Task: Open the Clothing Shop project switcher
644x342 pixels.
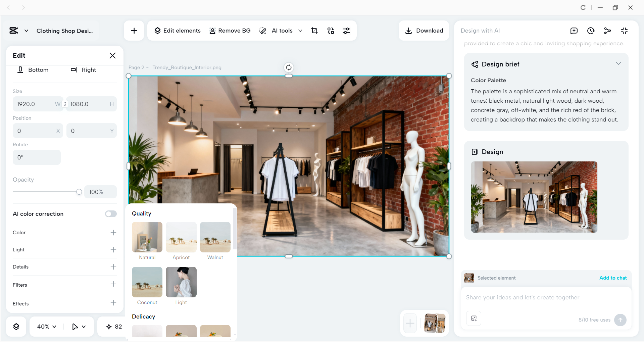Action: (x=26, y=31)
